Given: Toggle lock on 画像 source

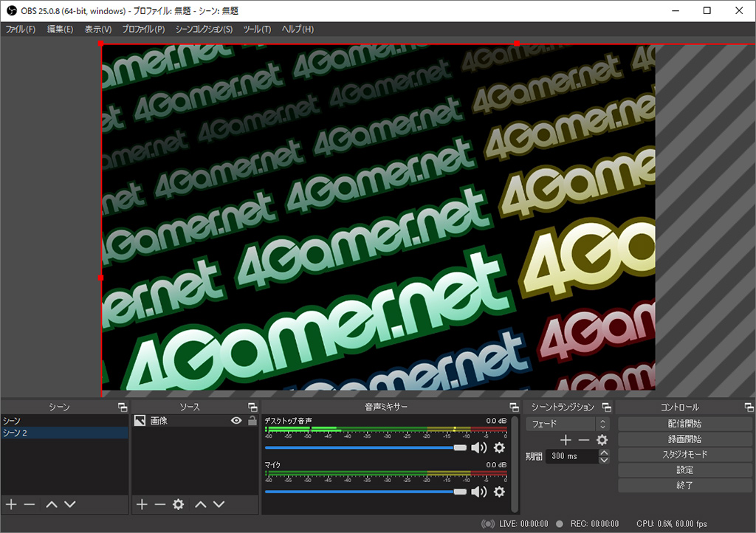Looking at the screenshot, I should 252,421.
